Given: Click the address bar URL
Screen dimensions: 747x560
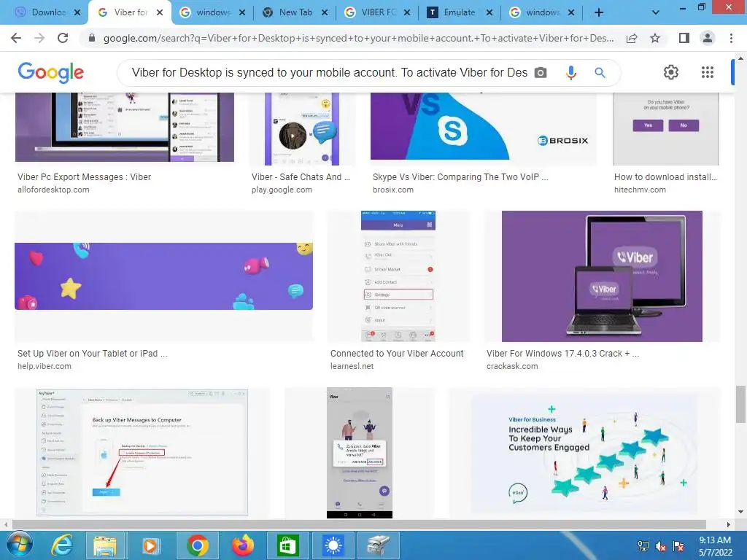Looking at the screenshot, I should (x=358, y=38).
